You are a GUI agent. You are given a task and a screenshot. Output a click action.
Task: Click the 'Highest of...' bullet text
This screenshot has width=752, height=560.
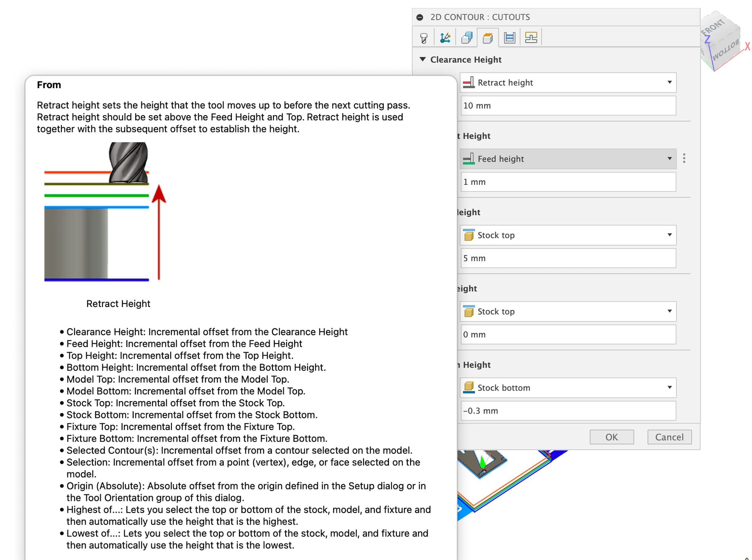click(248, 516)
